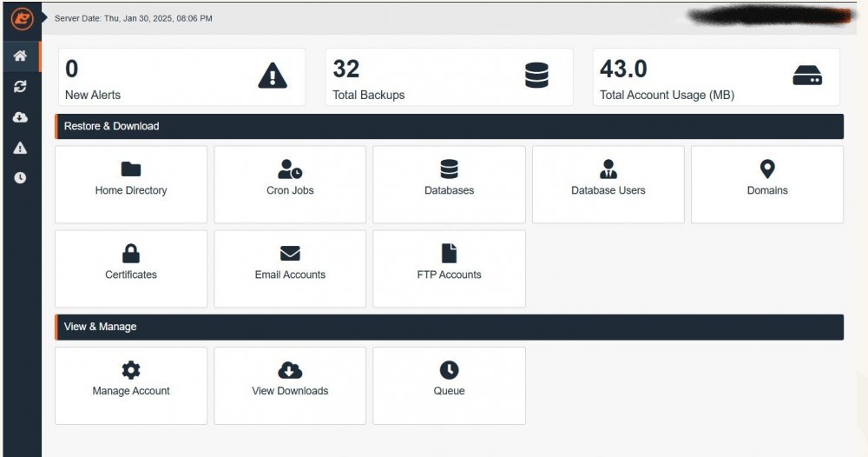Open the Manage Account label
The width and height of the screenshot is (868, 457).
131,391
